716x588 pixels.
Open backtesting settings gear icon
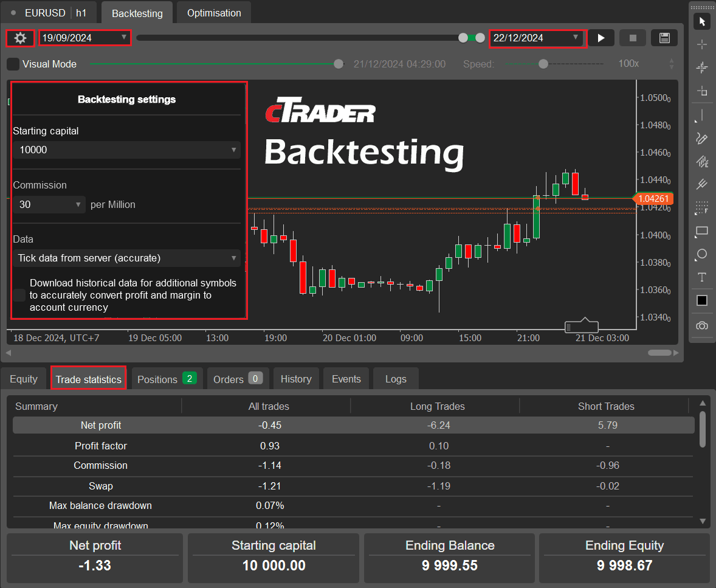(20, 38)
